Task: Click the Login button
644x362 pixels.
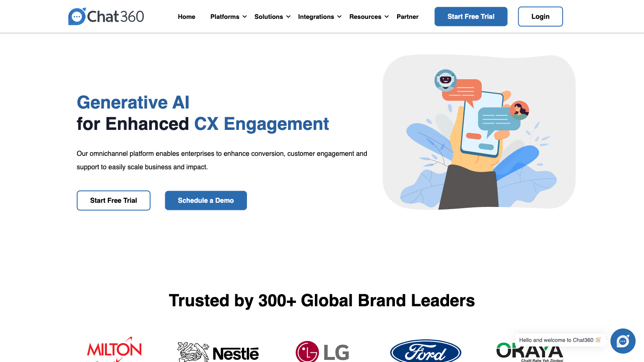Action: pos(540,16)
